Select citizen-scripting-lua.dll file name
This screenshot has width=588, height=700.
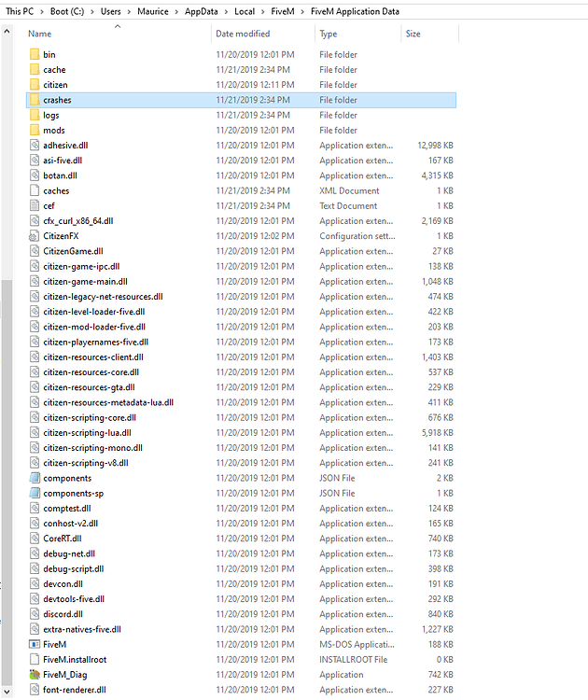(x=88, y=433)
